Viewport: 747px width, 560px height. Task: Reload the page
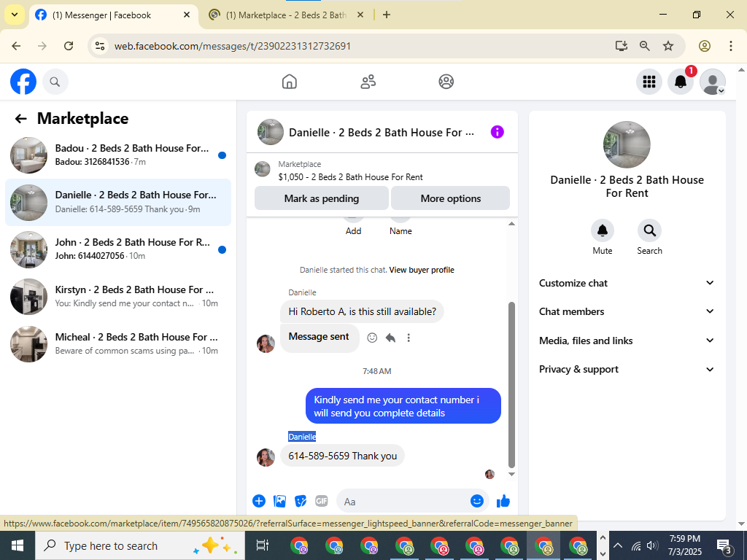coord(69,46)
